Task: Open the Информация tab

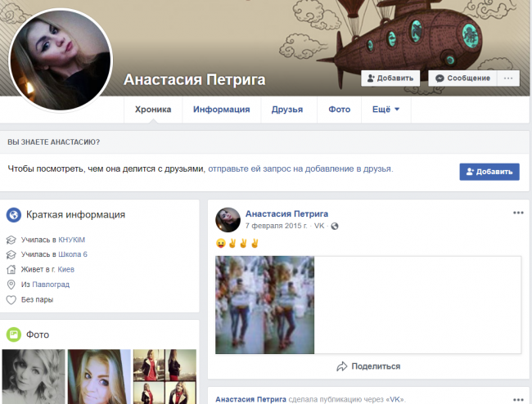Action: point(221,110)
